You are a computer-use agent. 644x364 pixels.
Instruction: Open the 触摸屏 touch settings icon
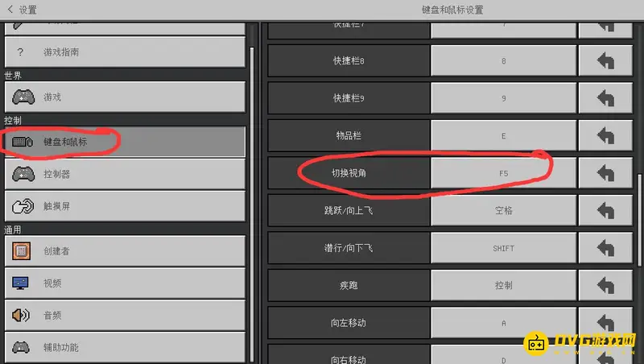pos(23,206)
